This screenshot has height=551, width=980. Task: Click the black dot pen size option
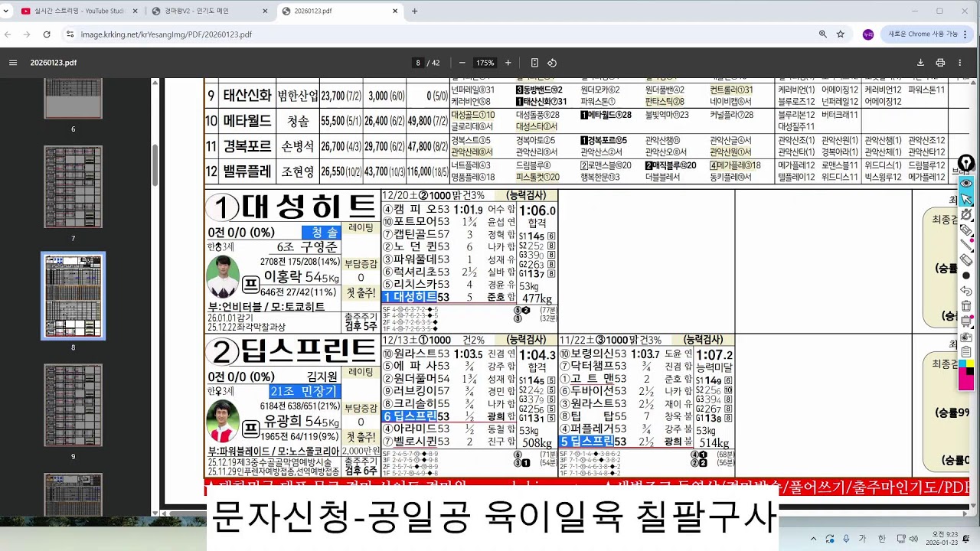pyautogui.click(x=966, y=275)
